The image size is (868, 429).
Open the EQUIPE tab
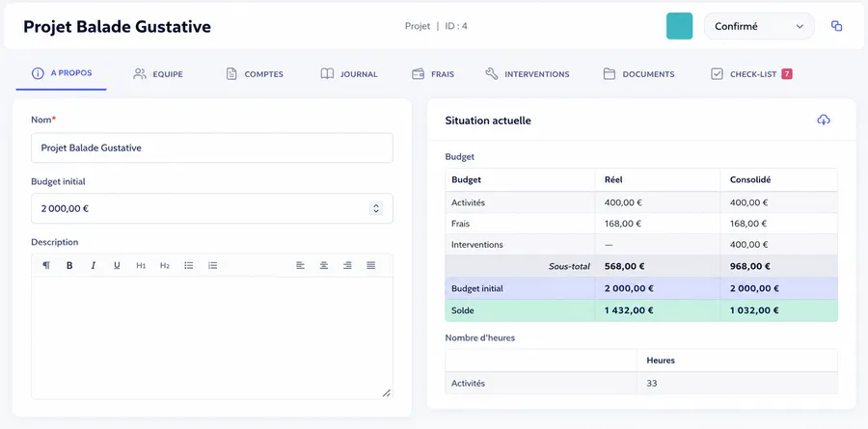tap(158, 73)
